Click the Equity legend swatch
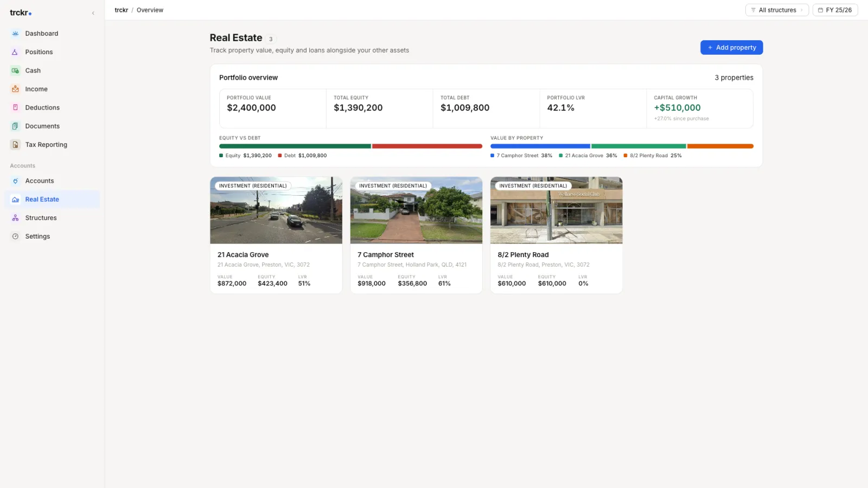This screenshot has width=868, height=488. pyautogui.click(x=221, y=156)
